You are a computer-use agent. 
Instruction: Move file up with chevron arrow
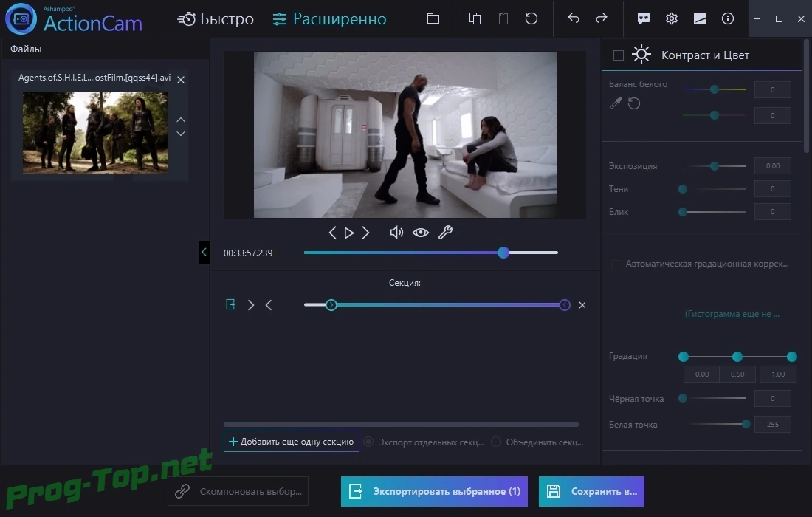coord(181,120)
